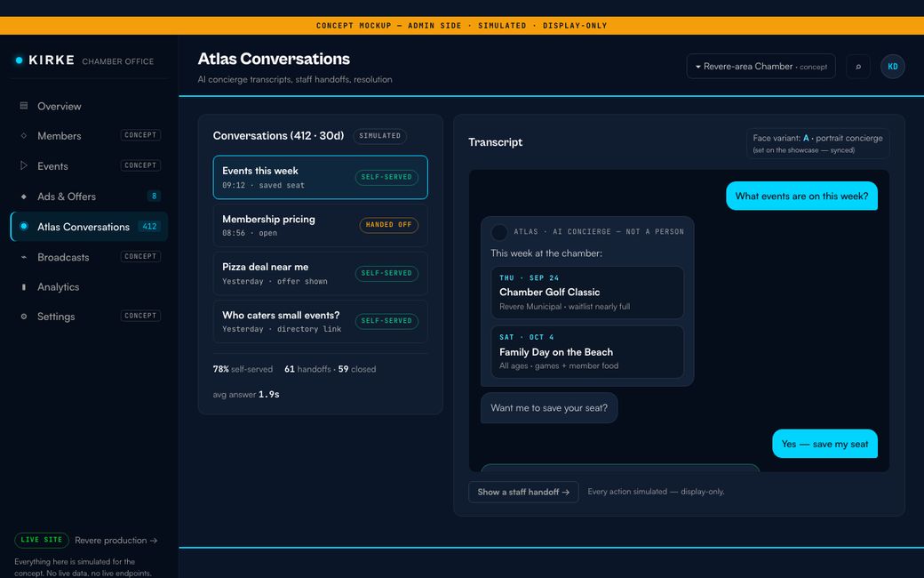Click the HANDED OFF status badge
This screenshot has height=578, width=924.
(x=388, y=225)
